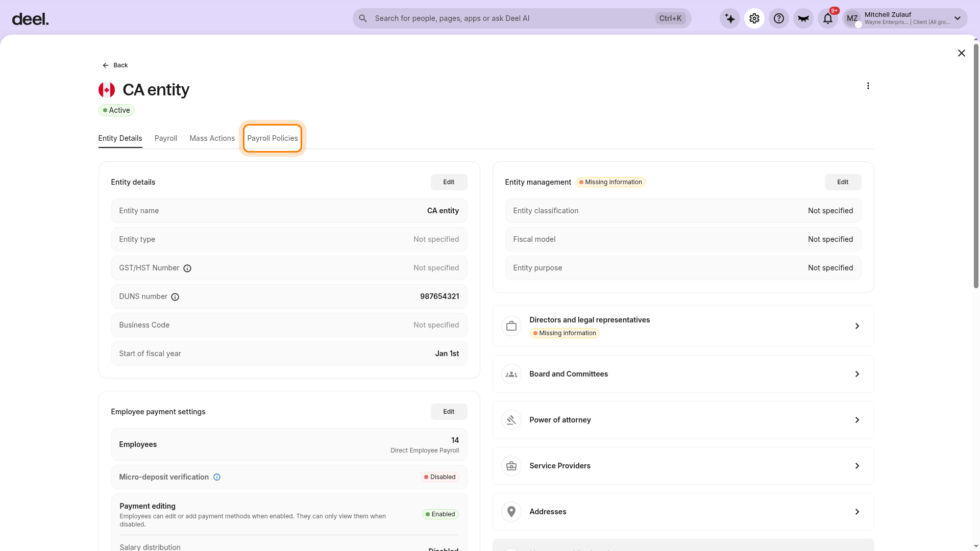Click the Service Providers toolbox icon
This screenshot has width=980, height=551.
[x=511, y=466]
